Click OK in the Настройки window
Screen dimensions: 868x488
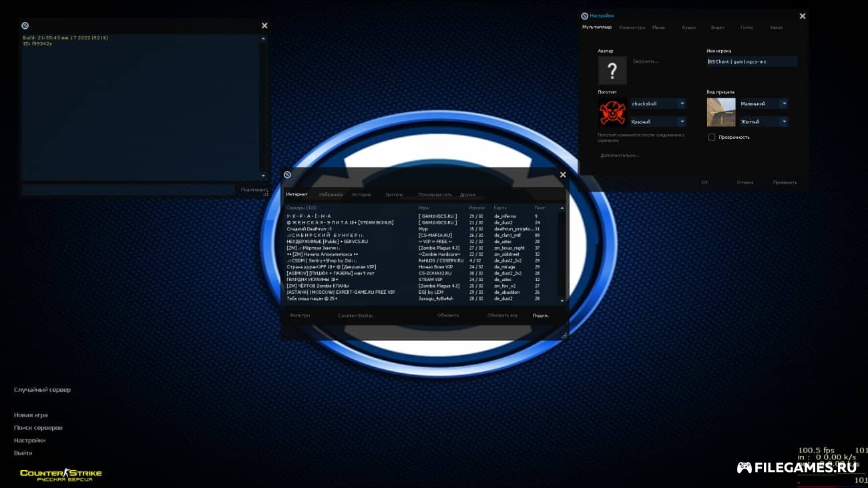click(x=704, y=182)
